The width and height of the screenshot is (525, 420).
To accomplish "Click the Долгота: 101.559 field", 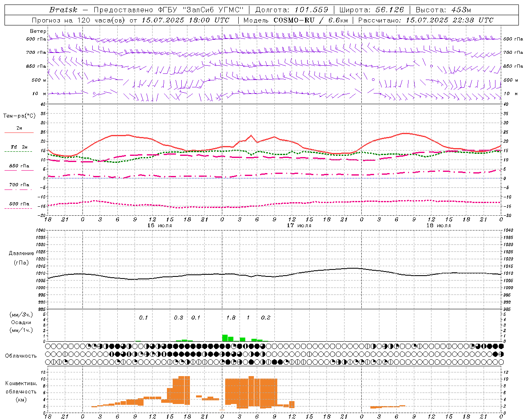I will pyautogui.click(x=292, y=10).
